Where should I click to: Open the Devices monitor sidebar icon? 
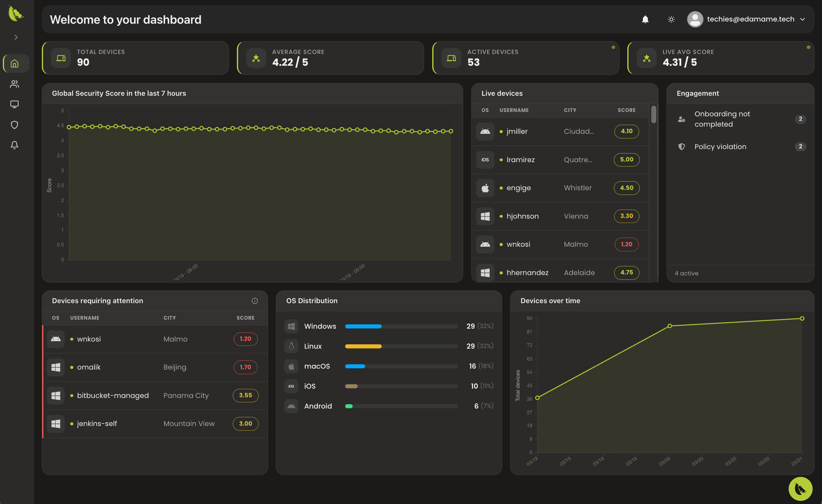pyautogui.click(x=14, y=104)
